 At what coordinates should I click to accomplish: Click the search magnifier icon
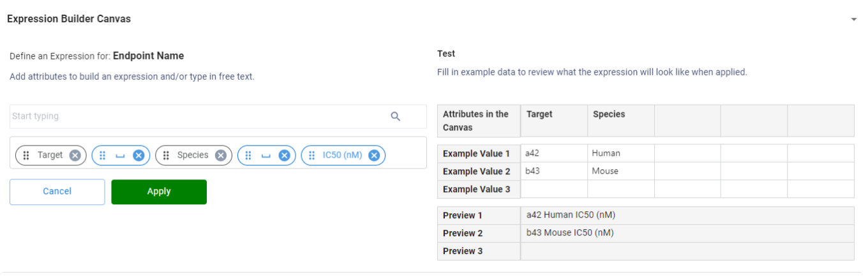(x=395, y=116)
